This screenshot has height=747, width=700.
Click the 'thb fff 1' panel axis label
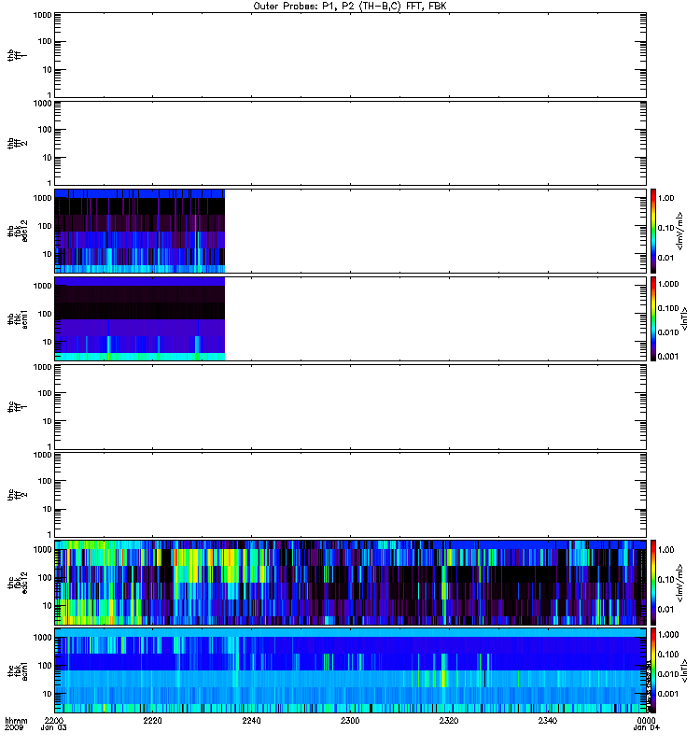pos(17,55)
